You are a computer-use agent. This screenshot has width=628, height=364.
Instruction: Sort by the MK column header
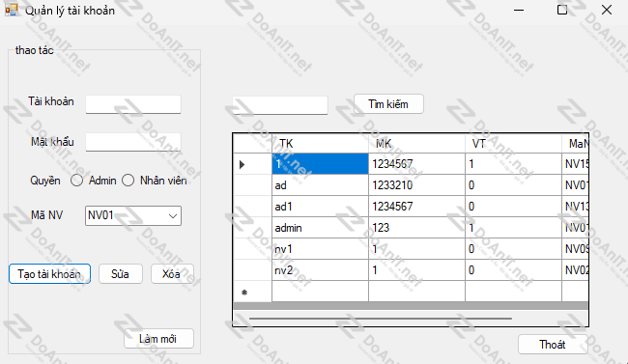[x=416, y=143]
